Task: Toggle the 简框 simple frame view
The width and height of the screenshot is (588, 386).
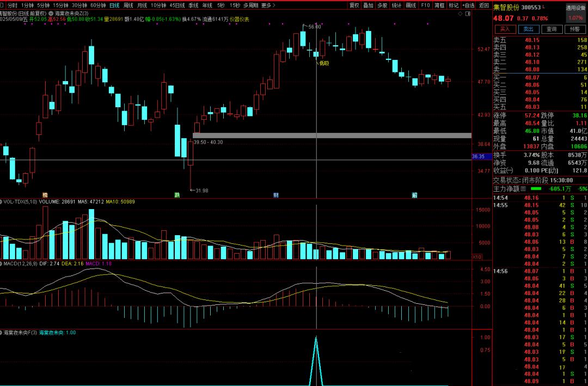Action: tap(439, 5)
